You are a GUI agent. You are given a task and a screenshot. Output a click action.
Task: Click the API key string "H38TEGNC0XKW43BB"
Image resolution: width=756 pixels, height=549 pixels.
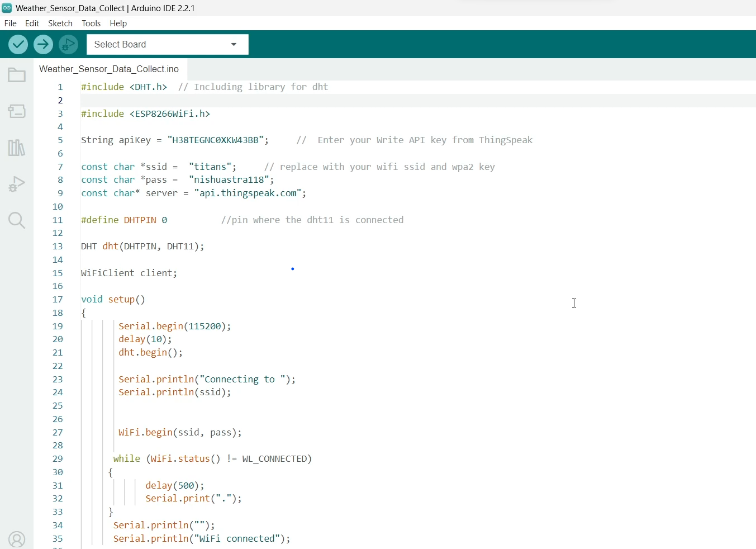(x=216, y=140)
